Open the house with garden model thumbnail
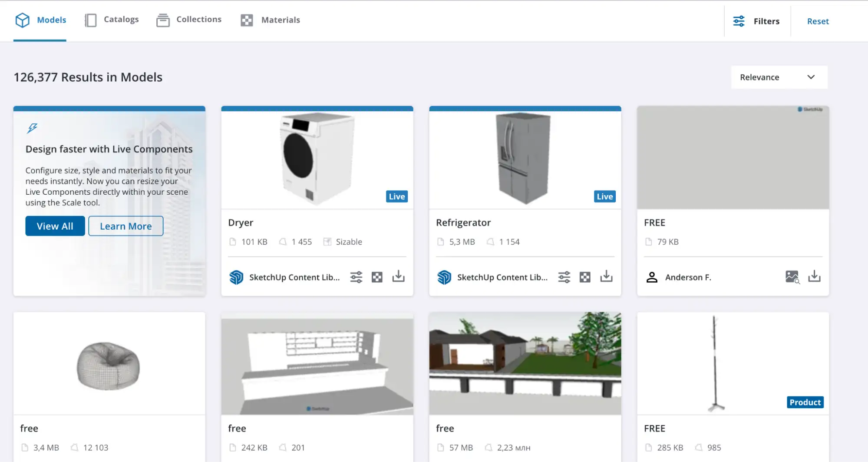 tap(525, 363)
